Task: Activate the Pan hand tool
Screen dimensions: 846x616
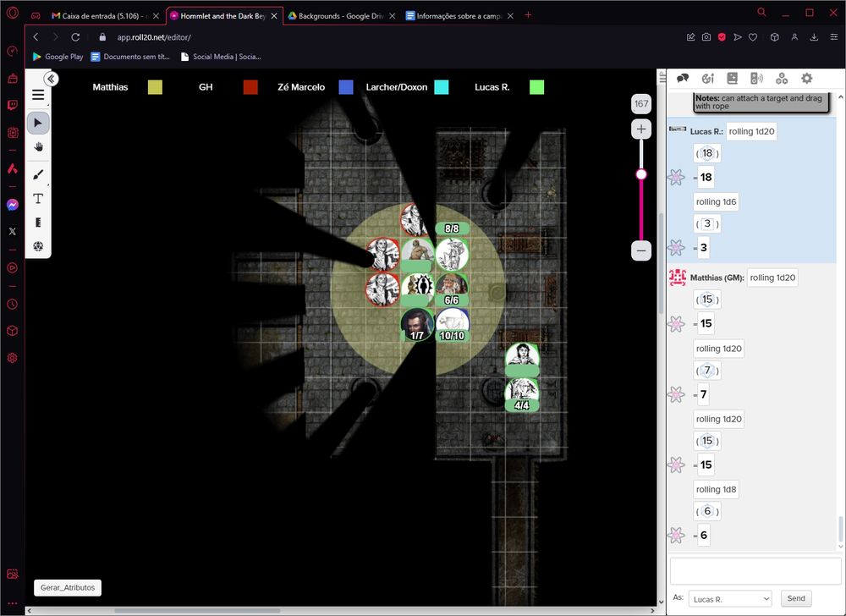Action: 38,146
